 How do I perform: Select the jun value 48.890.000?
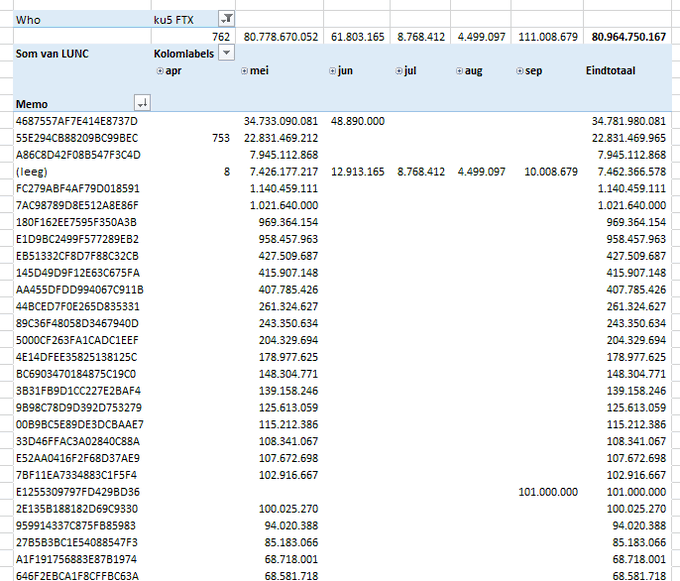pos(357,121)
